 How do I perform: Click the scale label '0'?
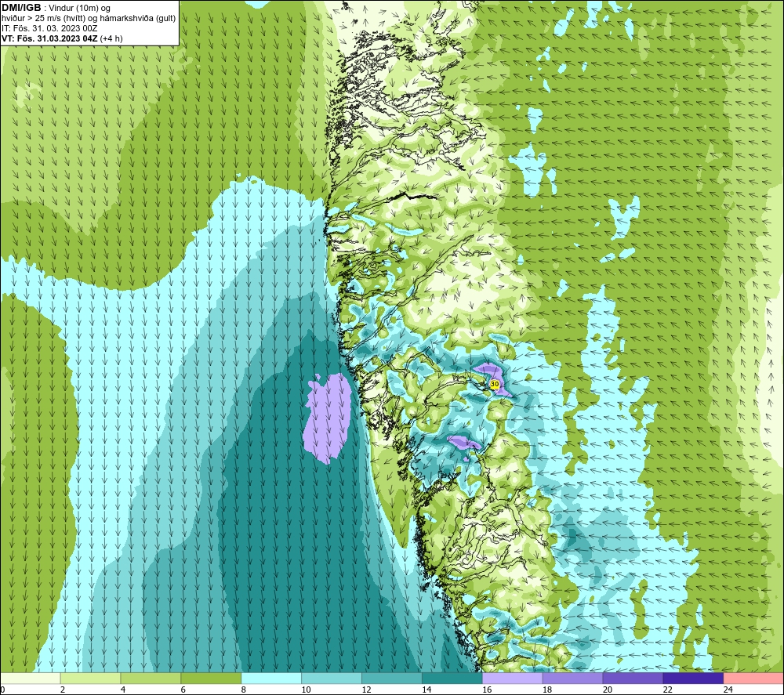[x=2, y=690]
